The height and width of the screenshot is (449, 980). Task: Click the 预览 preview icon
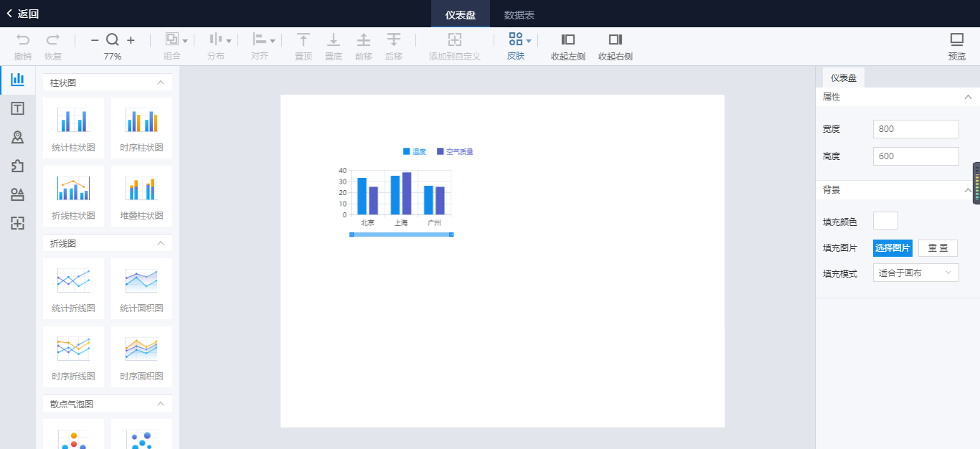(x=957, y=39)
